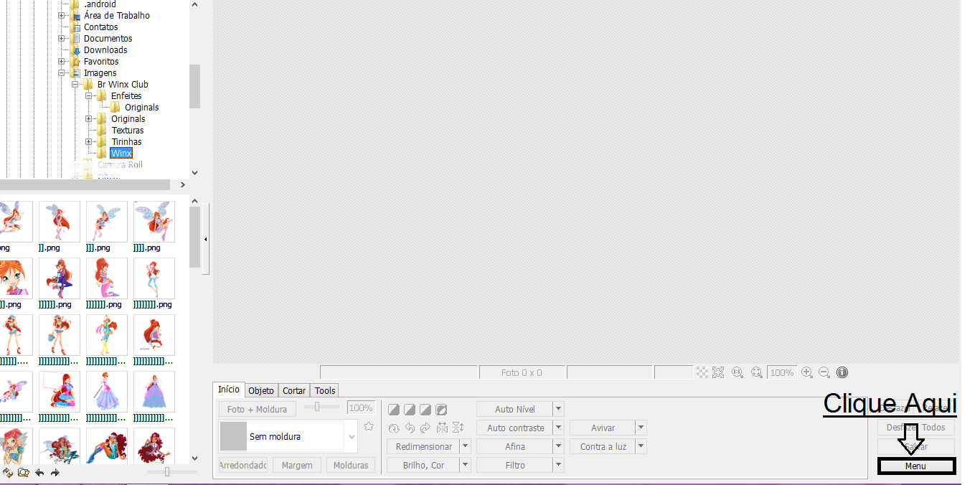
Task: Click the Molduras button
Action: click(352, 465)
